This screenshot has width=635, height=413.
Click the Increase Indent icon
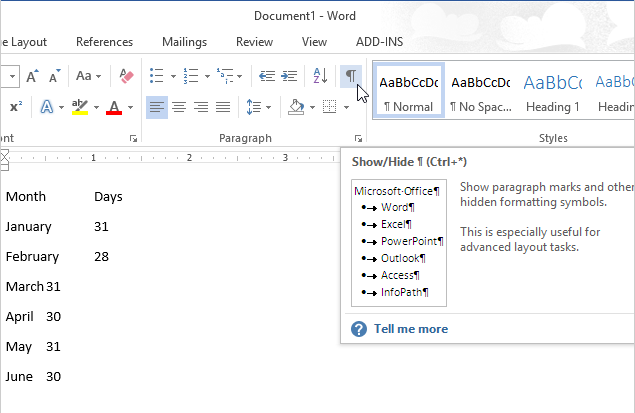(289, 76)
